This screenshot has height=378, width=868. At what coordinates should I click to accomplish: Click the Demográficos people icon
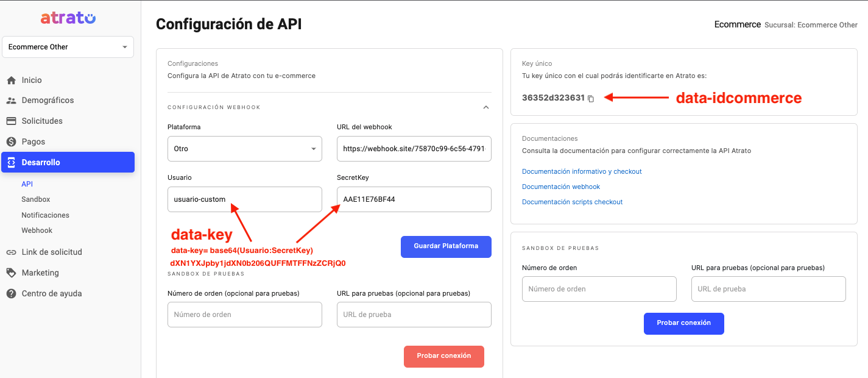(x=11, y=100)
